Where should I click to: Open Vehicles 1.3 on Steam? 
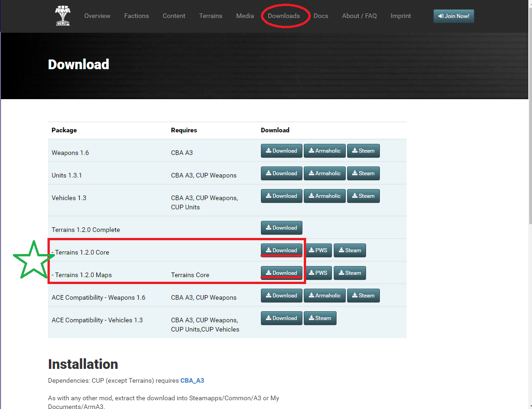coord(363,196)
